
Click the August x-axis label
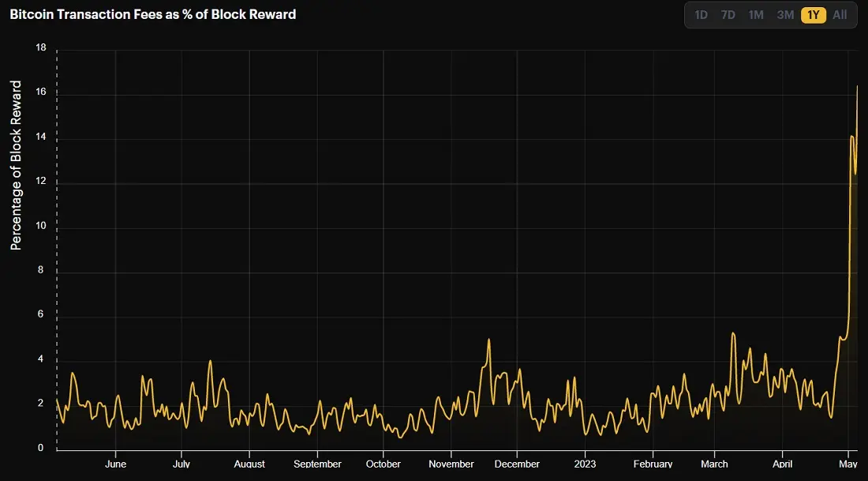coord(249,464)
